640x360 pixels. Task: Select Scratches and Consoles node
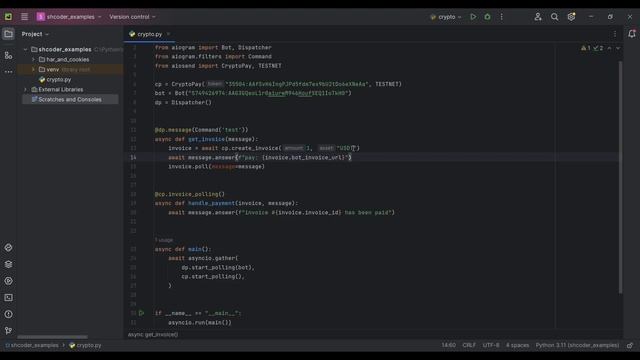tap(70, 99)
